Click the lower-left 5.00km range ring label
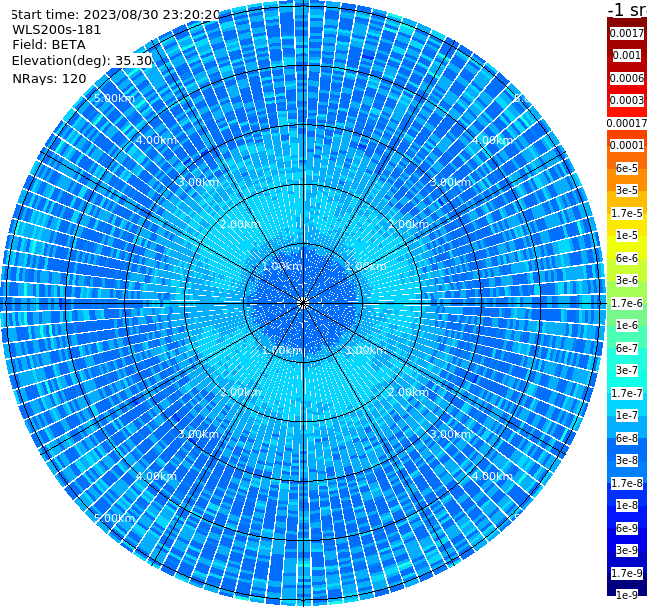Image resolution: width=647 pixels, height=607 pixels. (x=114, y=518)
